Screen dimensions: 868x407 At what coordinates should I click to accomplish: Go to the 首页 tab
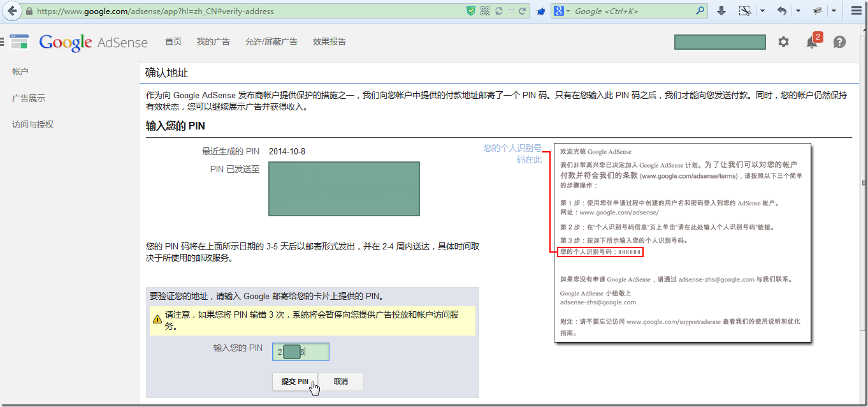[x=173, y=41]
